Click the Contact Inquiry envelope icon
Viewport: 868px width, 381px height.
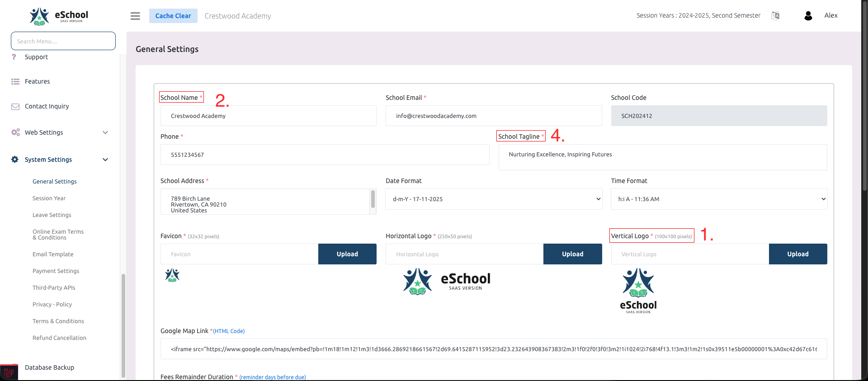(15, 107)
